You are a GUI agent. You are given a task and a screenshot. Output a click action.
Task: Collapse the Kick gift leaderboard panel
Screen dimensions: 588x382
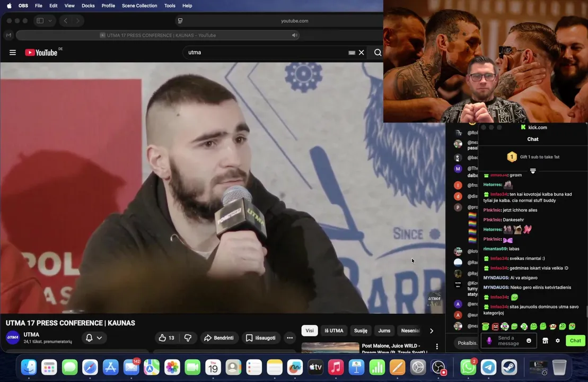tap(533, 171)
